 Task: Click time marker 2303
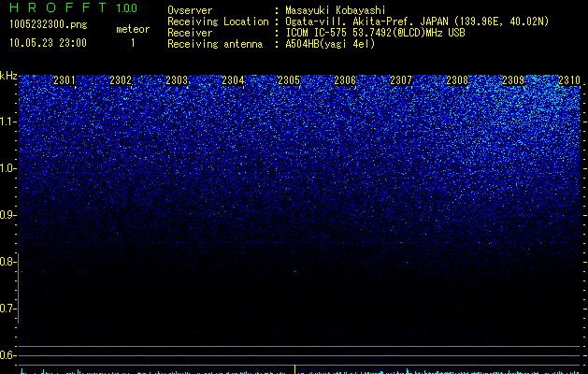177,80
